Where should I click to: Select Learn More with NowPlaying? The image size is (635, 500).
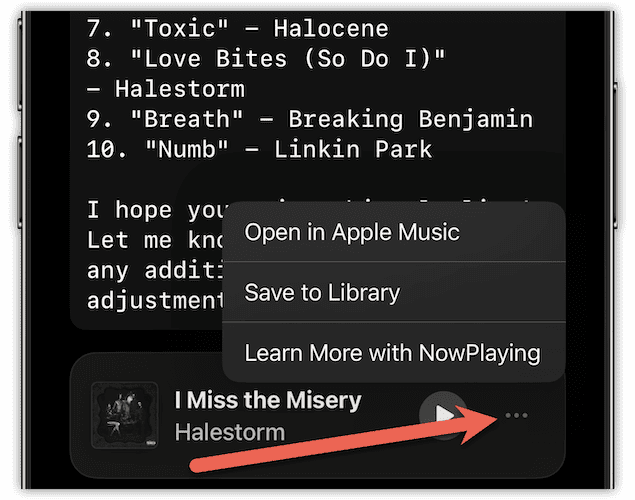coord(394,353)
